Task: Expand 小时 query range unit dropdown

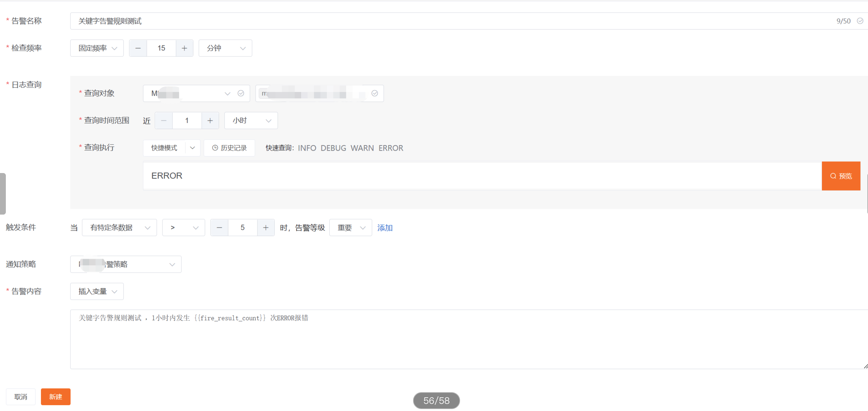Action: click(x=251, y=120)
